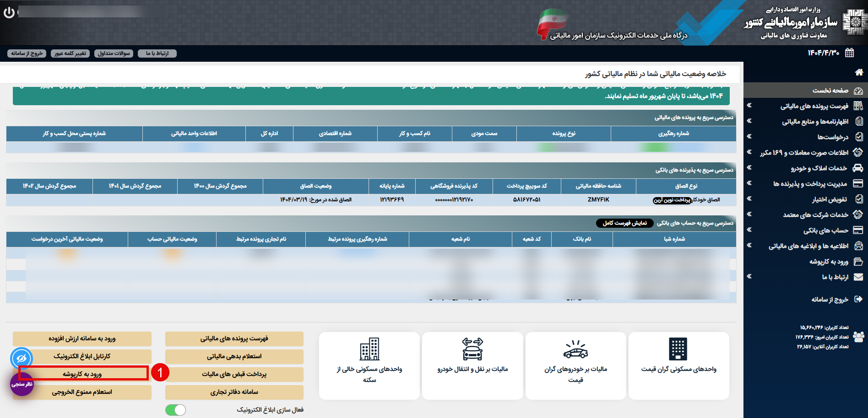Expand the اطلاعیه ها و ابلاغیه های مالیاتی chevron
868x418 pixels.
pos(749,245)
